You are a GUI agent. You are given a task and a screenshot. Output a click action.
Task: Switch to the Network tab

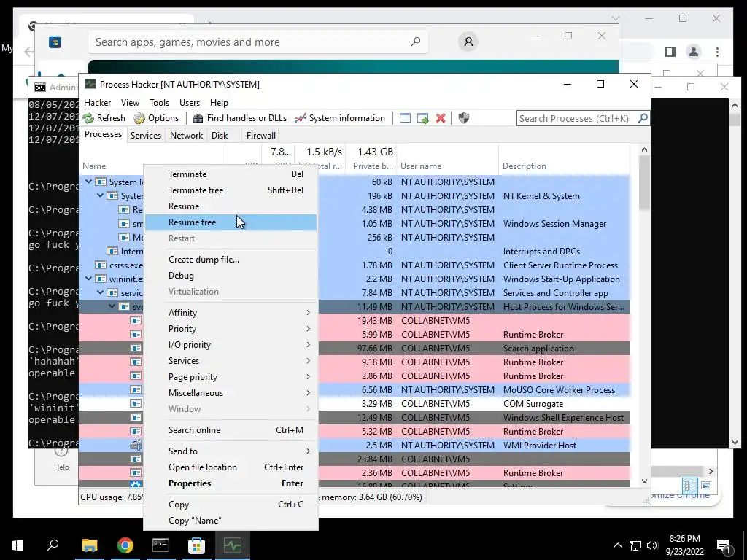click(186, 135)
